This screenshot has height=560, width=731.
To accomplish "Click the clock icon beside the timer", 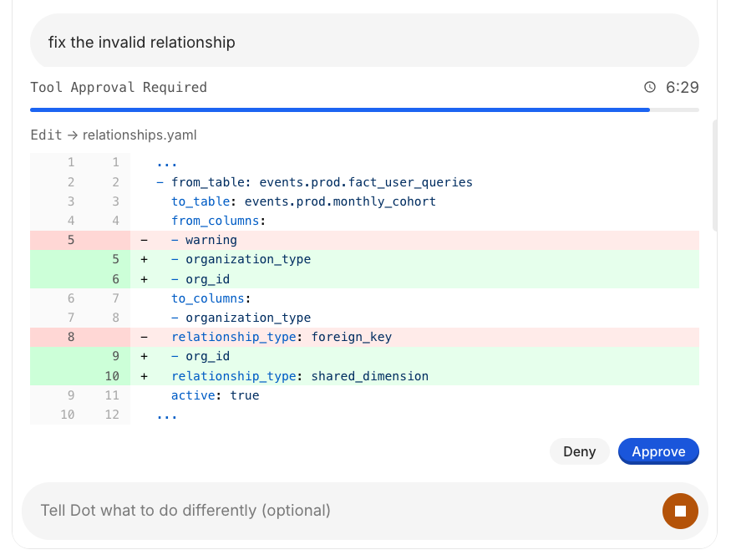I will click(x=650, y=88).
